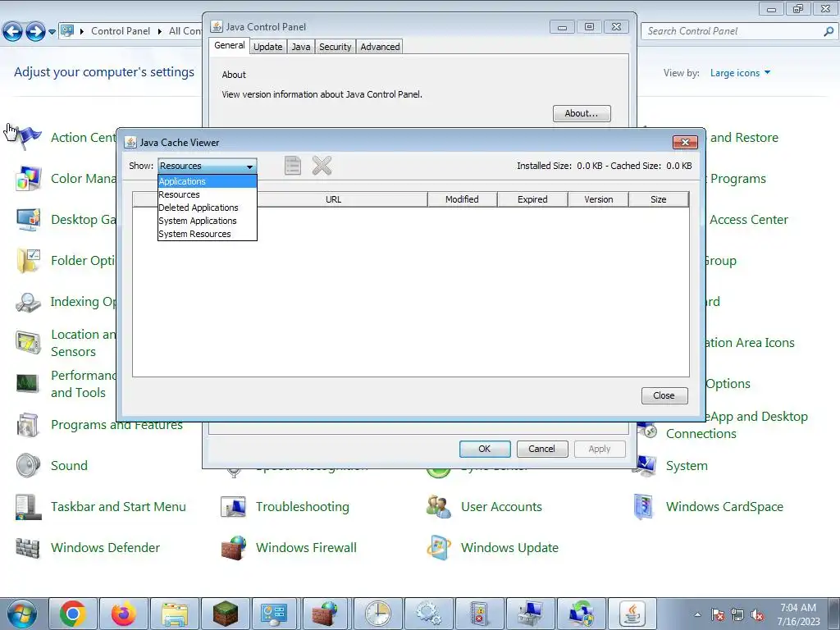This screenshot has height=630, width=840.
Task: Sort the cache table by Version column
Action: pyautogui.click(x=598, y=199)
